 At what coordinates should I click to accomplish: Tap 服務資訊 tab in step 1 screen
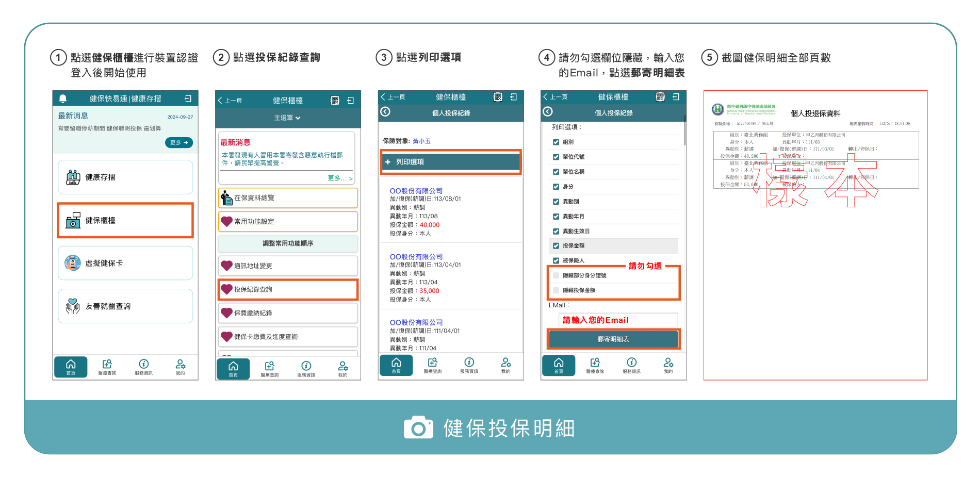[x=144, y=367]
